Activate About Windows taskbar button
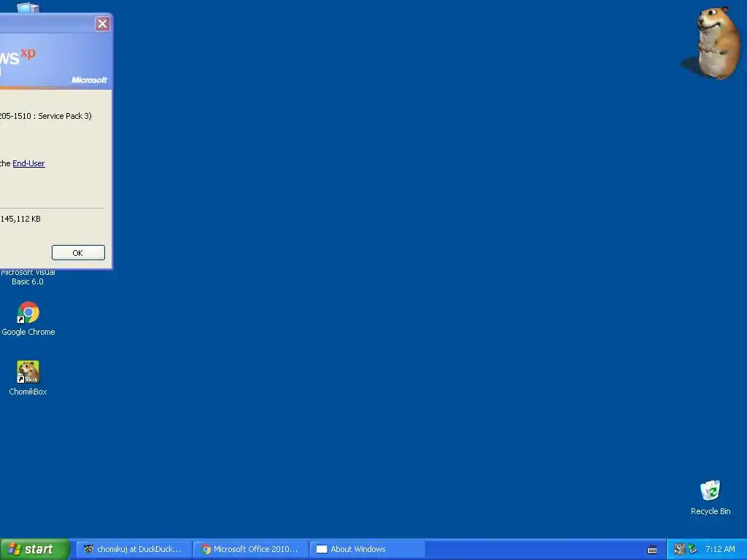Screen dimensions: 747x560 click(368, 549)
